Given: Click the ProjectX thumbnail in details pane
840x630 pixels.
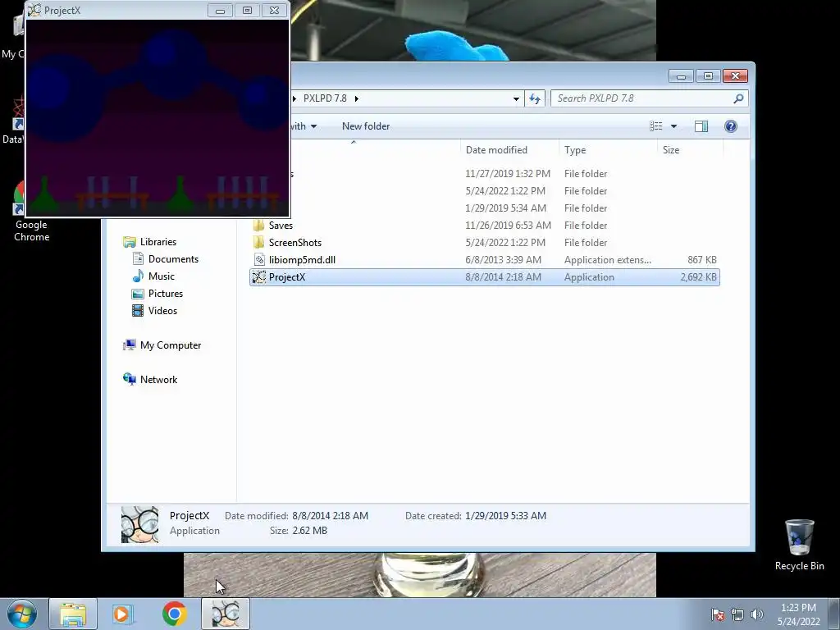Looking at the screenshot, I should pos(139,524).
